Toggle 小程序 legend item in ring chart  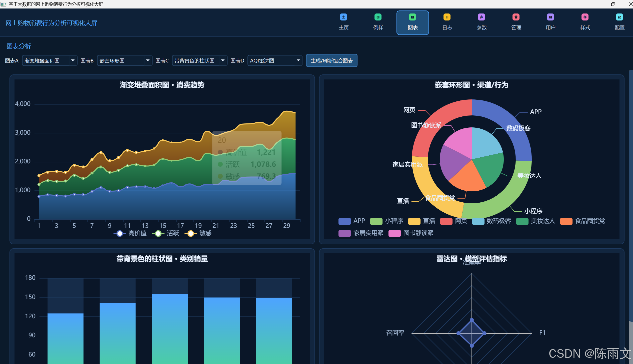[x=386, y=221]
